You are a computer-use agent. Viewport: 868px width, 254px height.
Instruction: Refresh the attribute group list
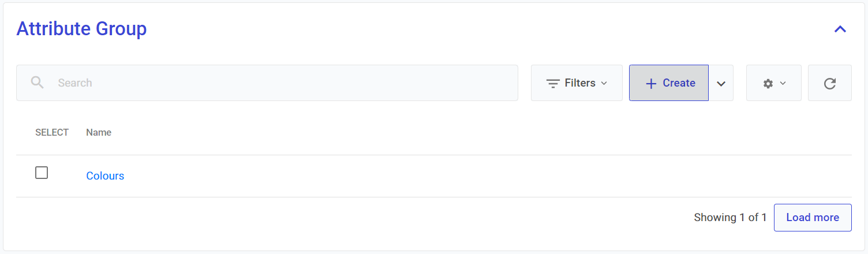[x=829, y=83]
